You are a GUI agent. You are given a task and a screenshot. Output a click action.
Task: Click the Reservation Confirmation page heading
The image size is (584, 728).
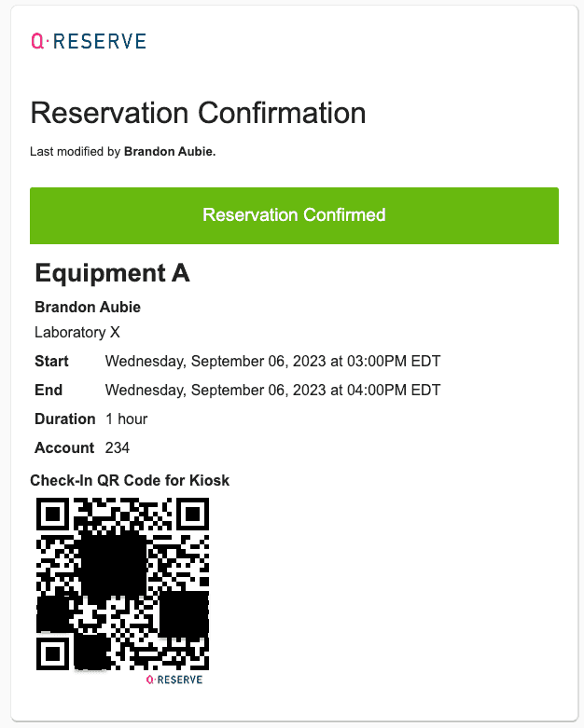[198, 114]
